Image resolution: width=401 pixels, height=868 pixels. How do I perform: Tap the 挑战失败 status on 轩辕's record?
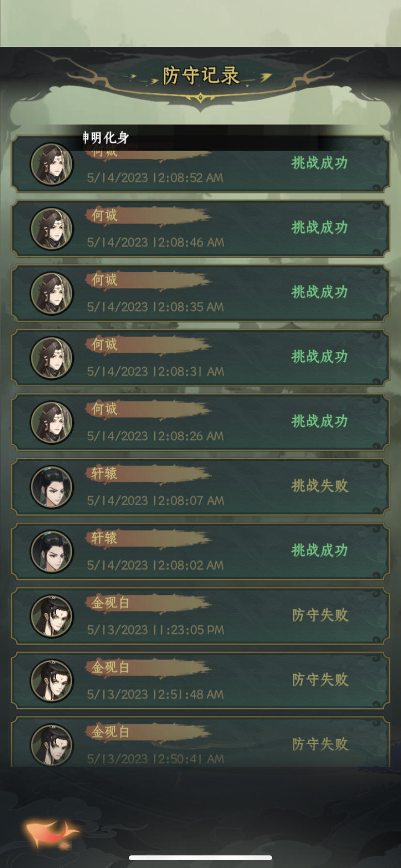(x=320, y=486)
